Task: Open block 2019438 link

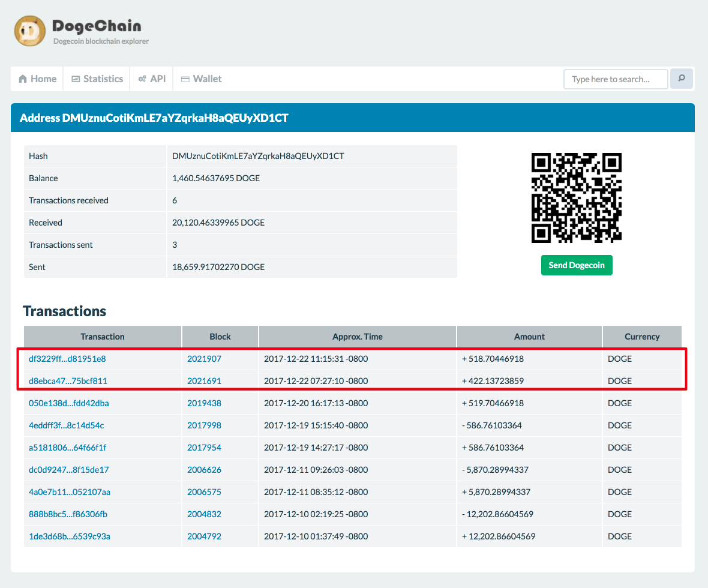Action: 204,403
